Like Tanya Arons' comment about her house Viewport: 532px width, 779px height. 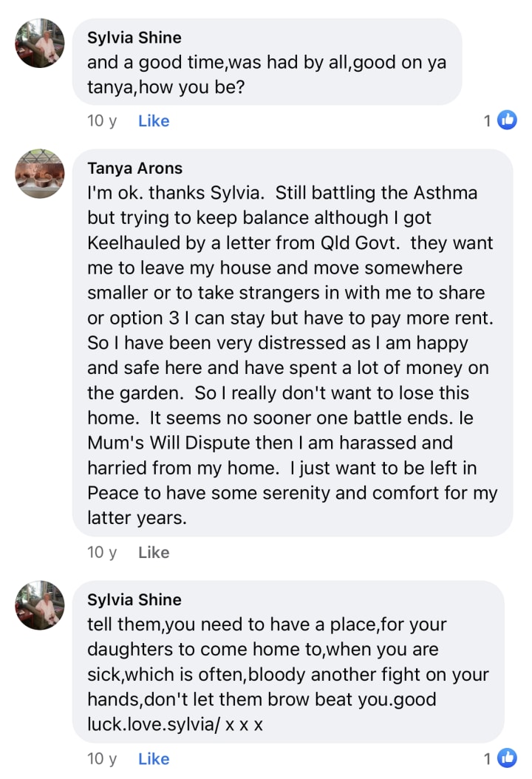[154, 553]
